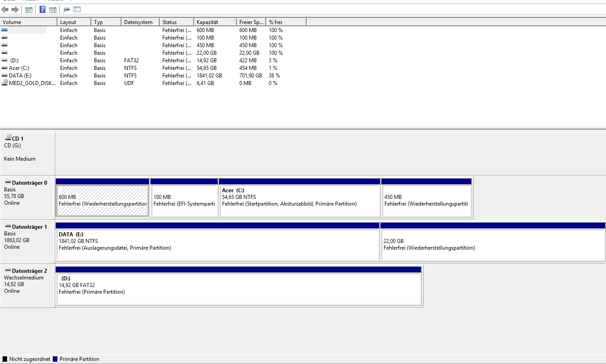Sort by the Freier Sp... column header

pyautogui.click(x=251, y=22)
